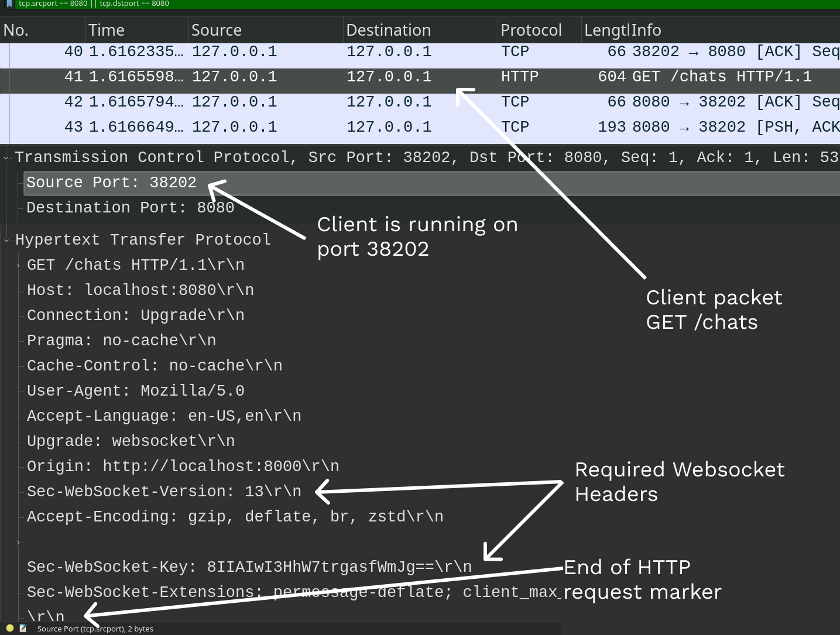Select the Upgrade: websocket header line
840x635 pixels.
point(131,441)
